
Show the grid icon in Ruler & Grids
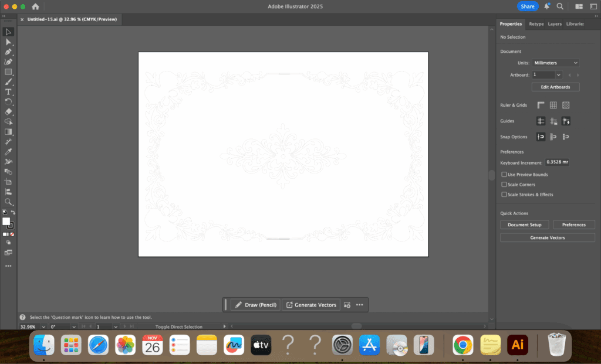pos(553,106)
